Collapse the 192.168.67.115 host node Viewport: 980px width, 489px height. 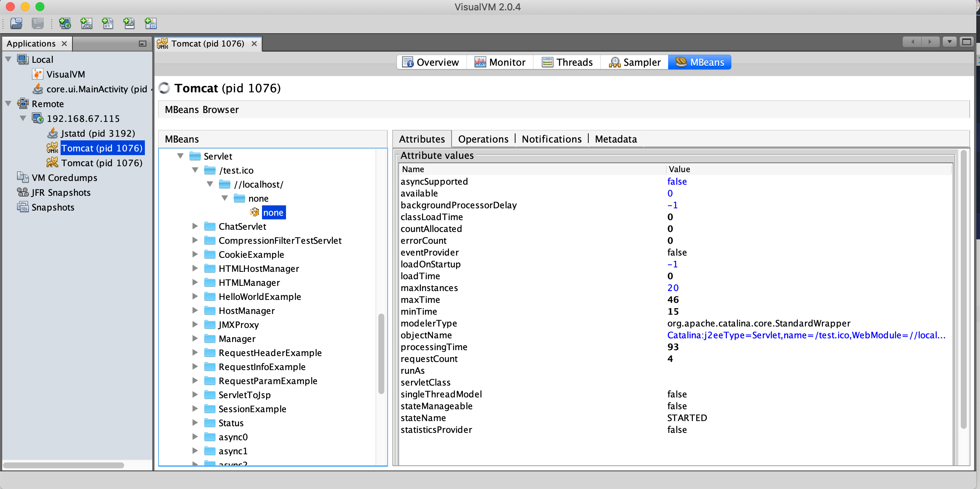click(x=23, y=118)
